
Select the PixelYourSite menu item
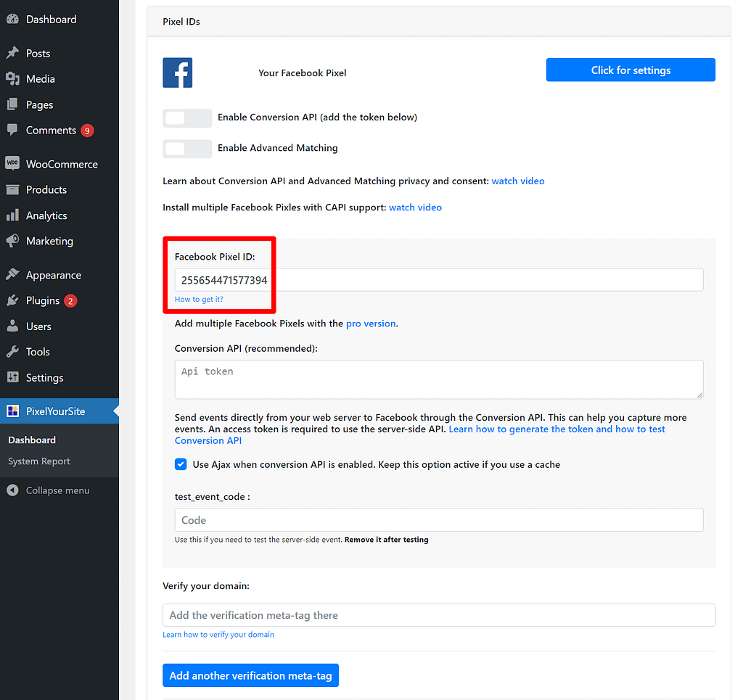pos(59,411)
